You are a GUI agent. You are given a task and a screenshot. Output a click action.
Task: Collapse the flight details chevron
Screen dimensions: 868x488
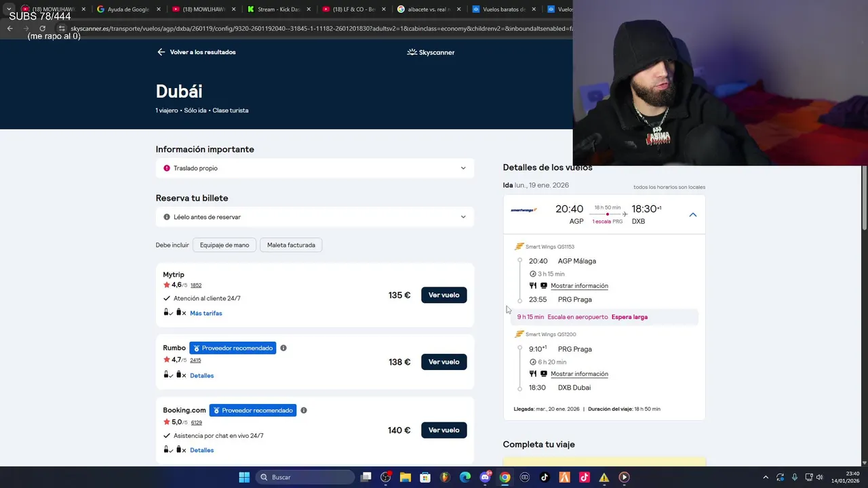[692, 215]
